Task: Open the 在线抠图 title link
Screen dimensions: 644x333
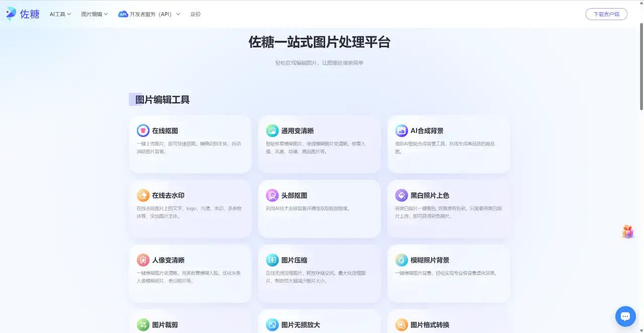Action: click(165, 131)
